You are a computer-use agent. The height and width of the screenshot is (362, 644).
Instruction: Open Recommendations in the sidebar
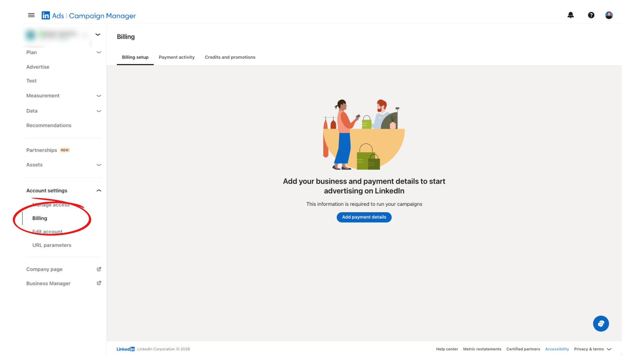pos(49,125)
